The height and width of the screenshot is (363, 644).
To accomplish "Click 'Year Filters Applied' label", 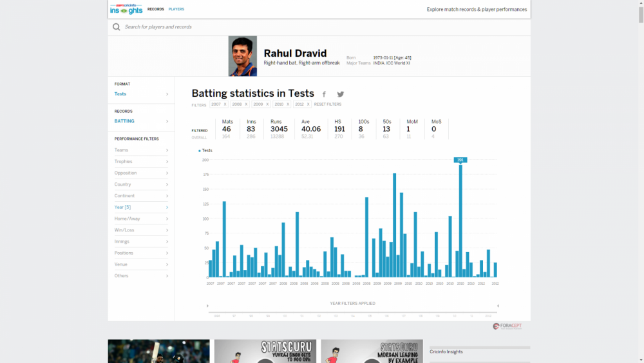I will [353, 304].
